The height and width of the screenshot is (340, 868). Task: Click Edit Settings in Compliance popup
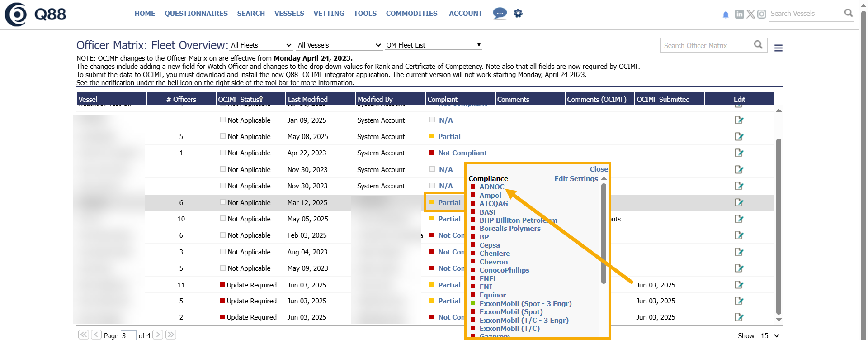576,179
